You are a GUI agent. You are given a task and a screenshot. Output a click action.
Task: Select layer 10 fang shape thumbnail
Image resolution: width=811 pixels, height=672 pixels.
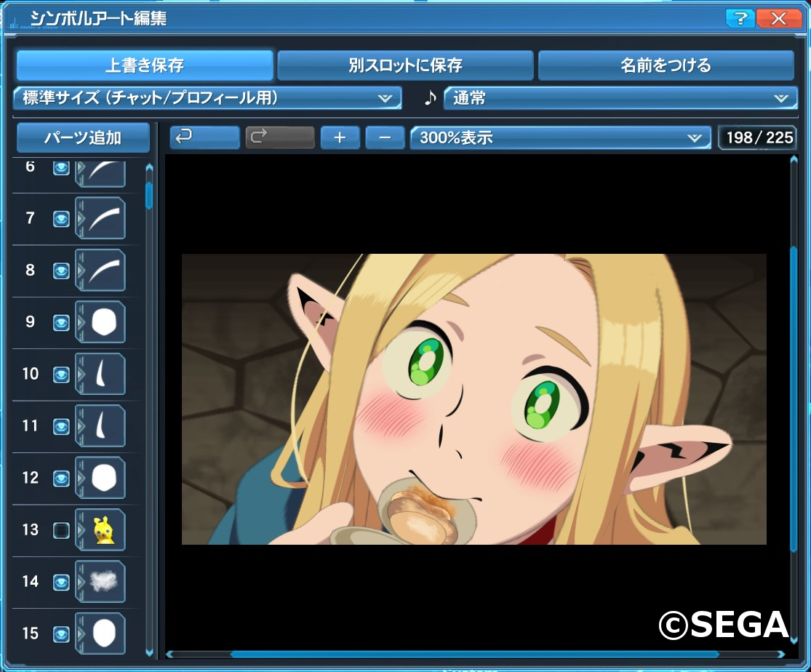tap(101, 374)
